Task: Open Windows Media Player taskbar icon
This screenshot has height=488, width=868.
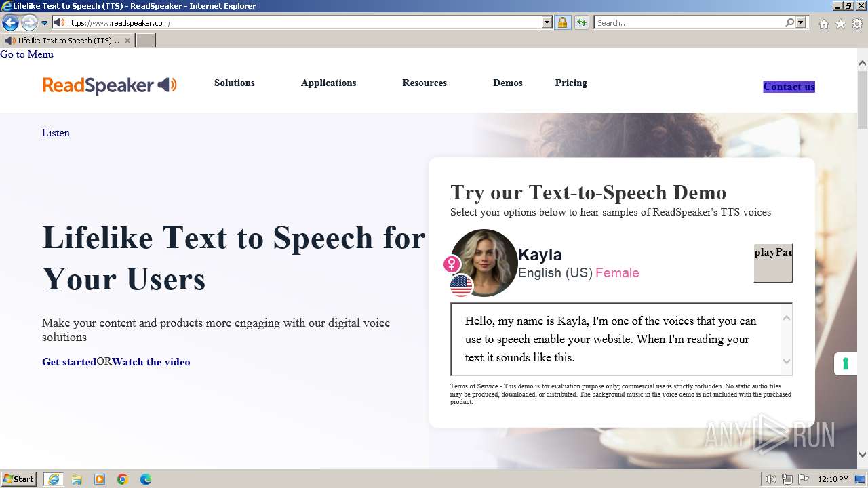Action: click(100, 479)
